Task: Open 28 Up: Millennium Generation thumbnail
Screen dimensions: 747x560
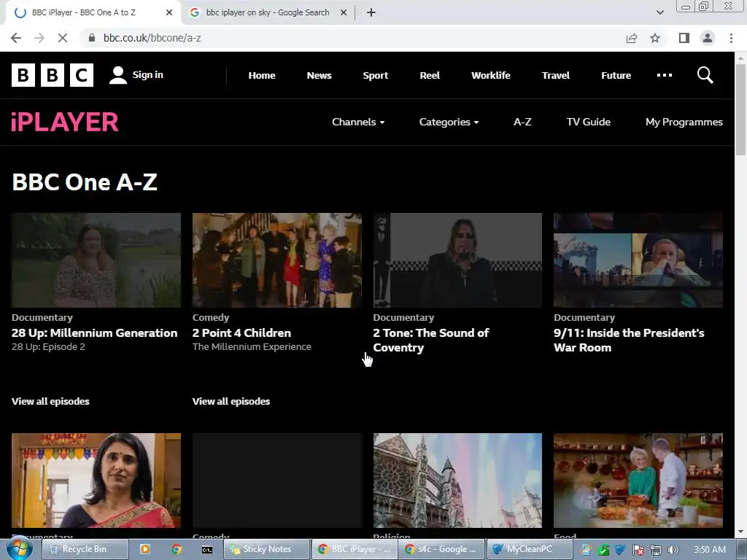Action: [96, 260]
